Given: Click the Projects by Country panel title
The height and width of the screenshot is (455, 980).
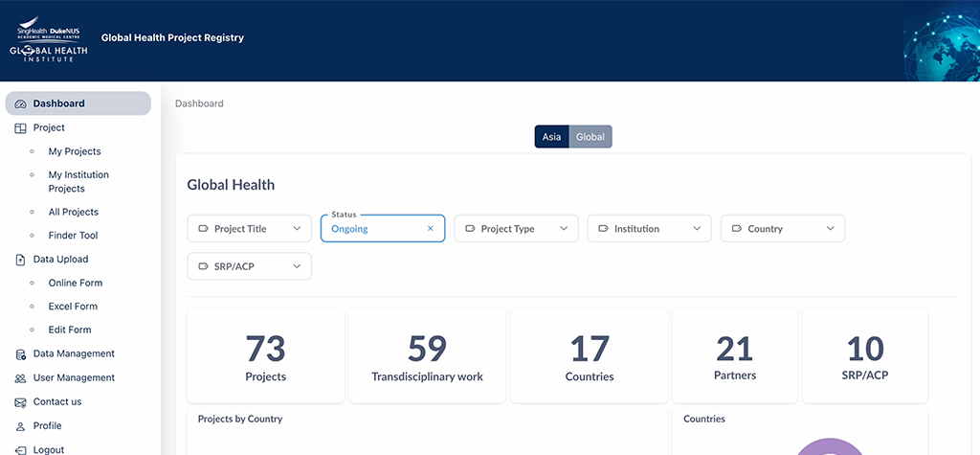Looking at the screenshot, I should (x=240, y=419).
